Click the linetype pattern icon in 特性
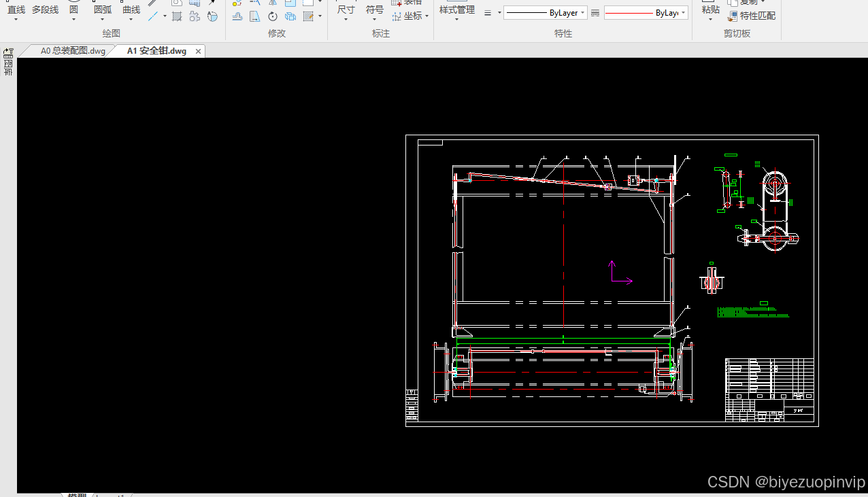 [595, 13]
